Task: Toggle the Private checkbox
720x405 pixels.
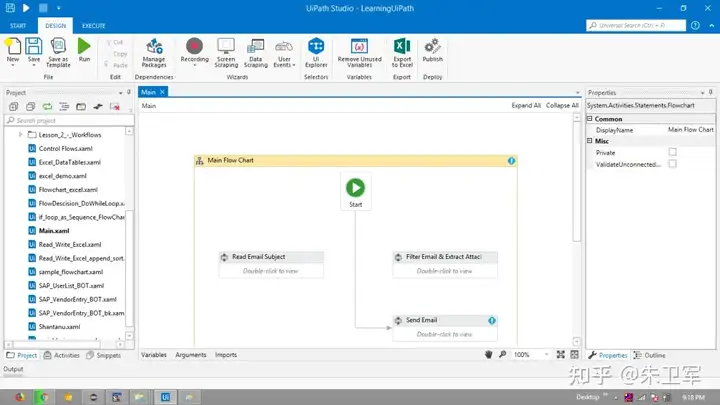Action: click(x=673, y=152)
